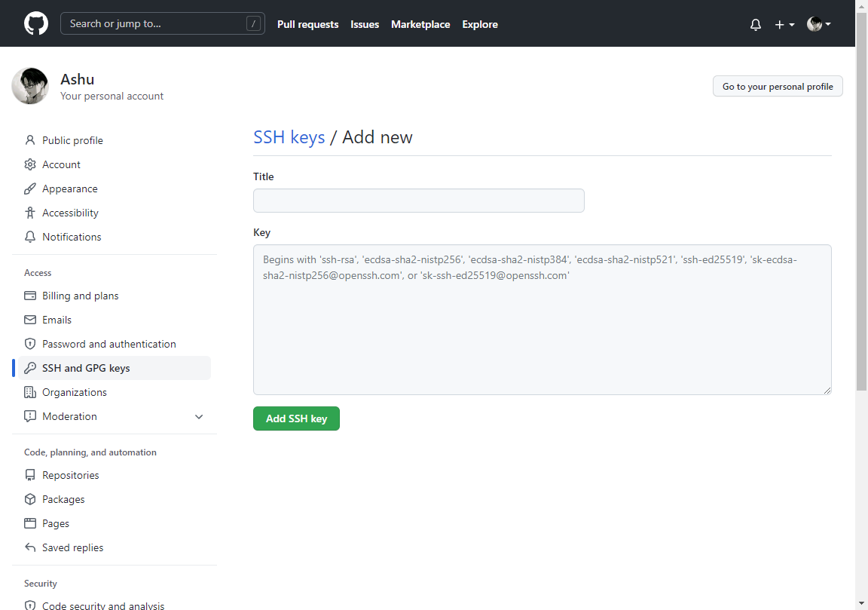Expand the Moderation section chevron
This screenshot has height=610, width=868.
tap(199, 416)
